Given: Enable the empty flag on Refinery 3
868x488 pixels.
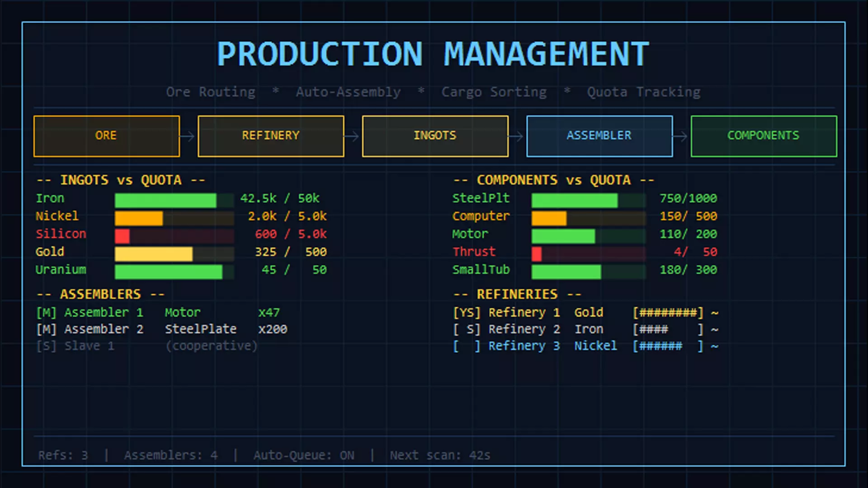Looking at the screenshot, I should 467,346.
